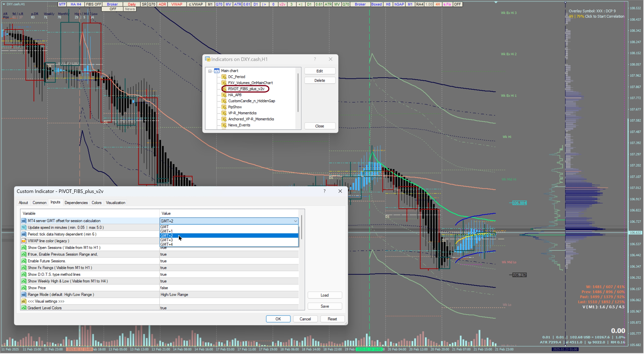Click the VWAP line color row icon
The height and width of the screenshot is (354, 644).
click(24, 241)
